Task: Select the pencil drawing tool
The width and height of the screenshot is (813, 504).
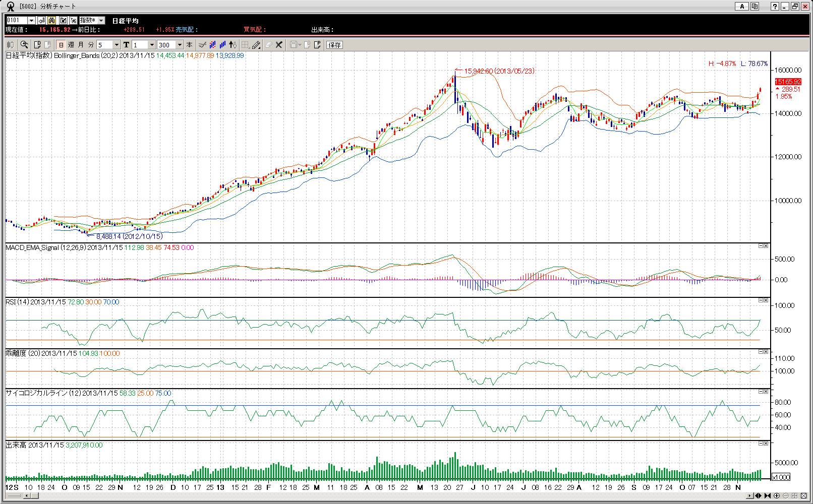Action: (256, 45)
